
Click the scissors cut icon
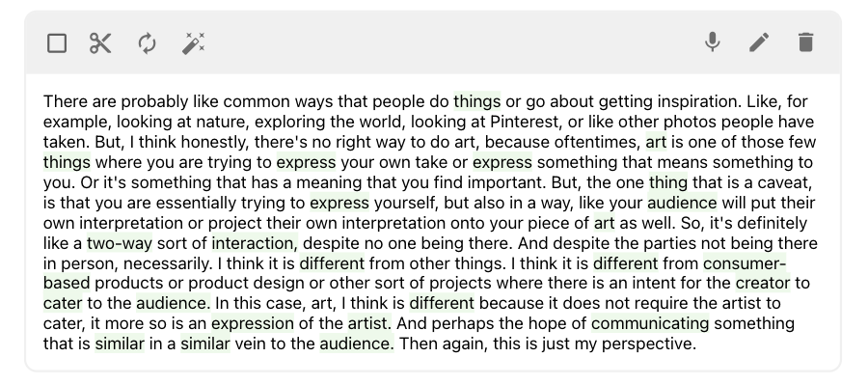pyautogui.click(x=100, y=42)
